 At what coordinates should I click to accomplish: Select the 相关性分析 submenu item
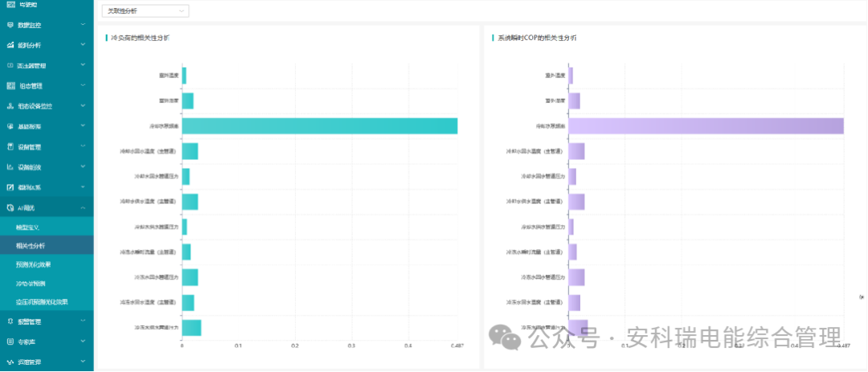[31, 246]
